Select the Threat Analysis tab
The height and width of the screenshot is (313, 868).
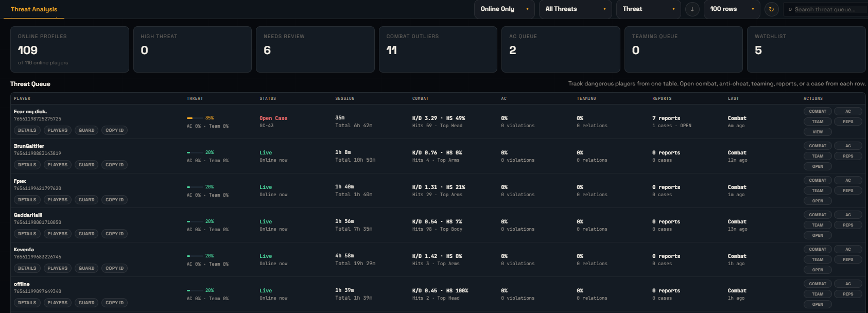34,9
